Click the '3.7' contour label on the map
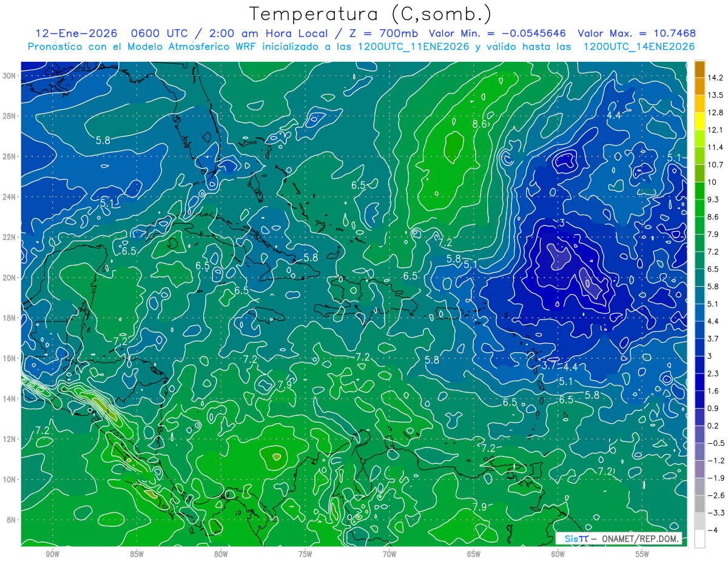This screenshot has width=728, height=562. (x=549, y=365)
